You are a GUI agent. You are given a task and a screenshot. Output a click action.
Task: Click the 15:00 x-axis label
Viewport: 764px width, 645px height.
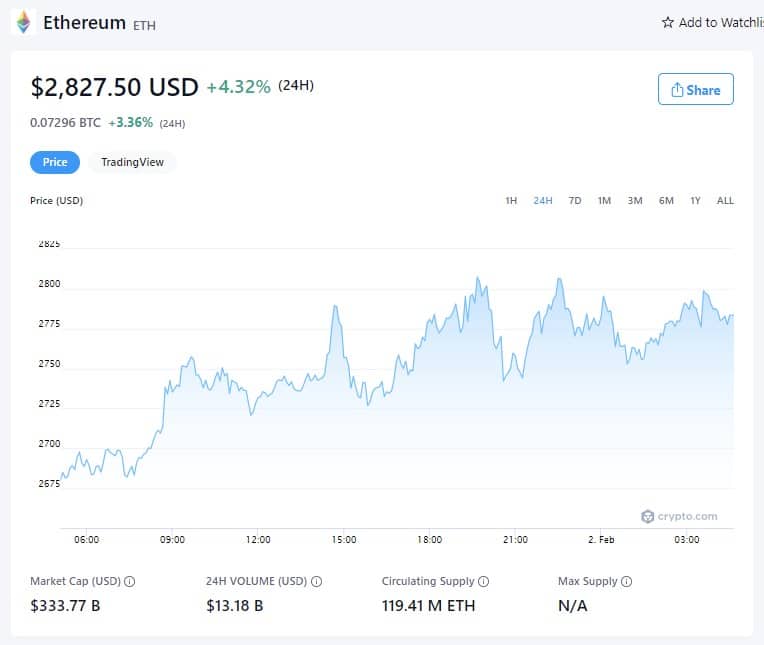[x=344, y=539]
